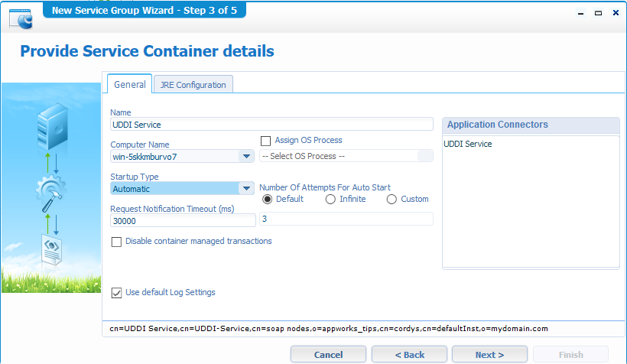
Task: Click the Request Notification Timeout field
Action: 183,221
